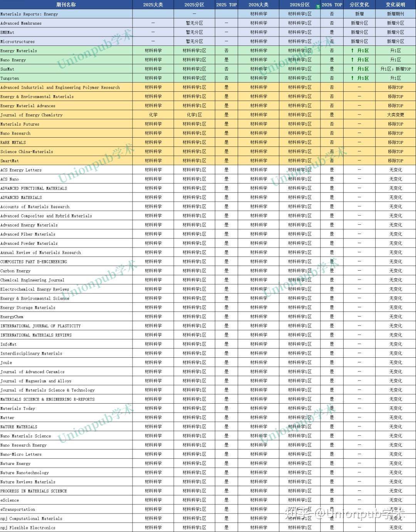Click the 新增期刊 cell
Screen dimensions: 416x532
pos(396,14)
